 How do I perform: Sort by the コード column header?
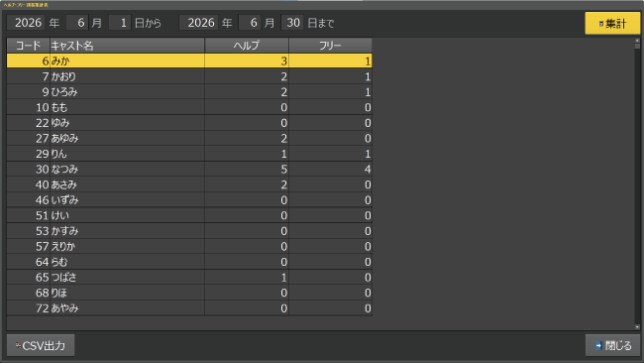[x=29, y=46]
